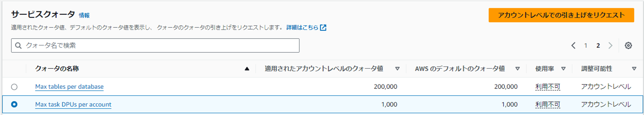
Task: Click the search magnifier icon
Action: coord(18,46)
